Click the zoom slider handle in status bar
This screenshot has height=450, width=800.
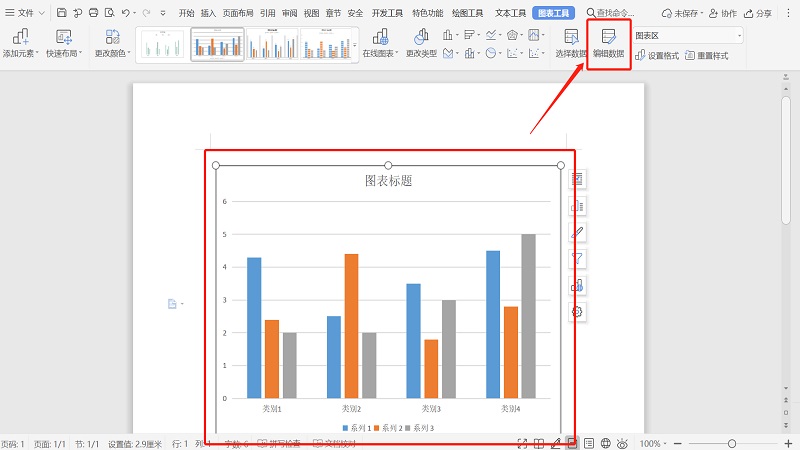tap(732, 443)
